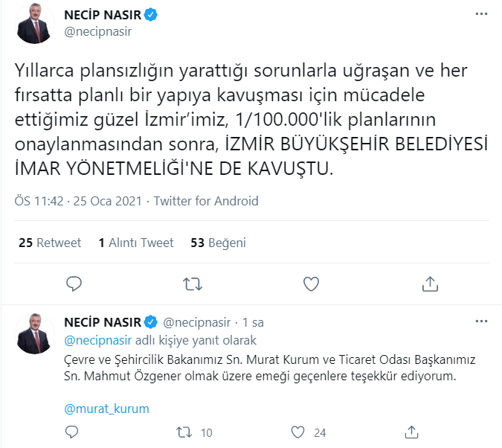Show the 53 Beğeni likes list
This screenshot has height=448, width=502.
[218, 243]
